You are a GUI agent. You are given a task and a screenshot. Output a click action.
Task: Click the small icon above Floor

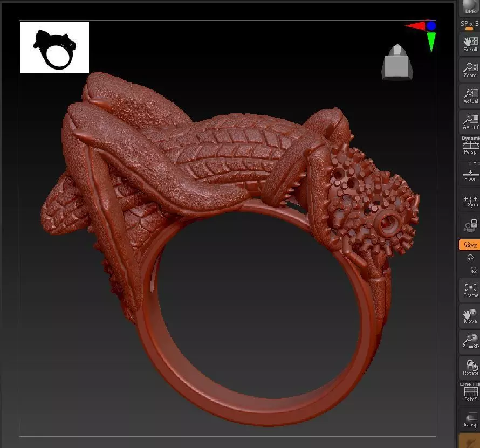(x=475, y=164)
